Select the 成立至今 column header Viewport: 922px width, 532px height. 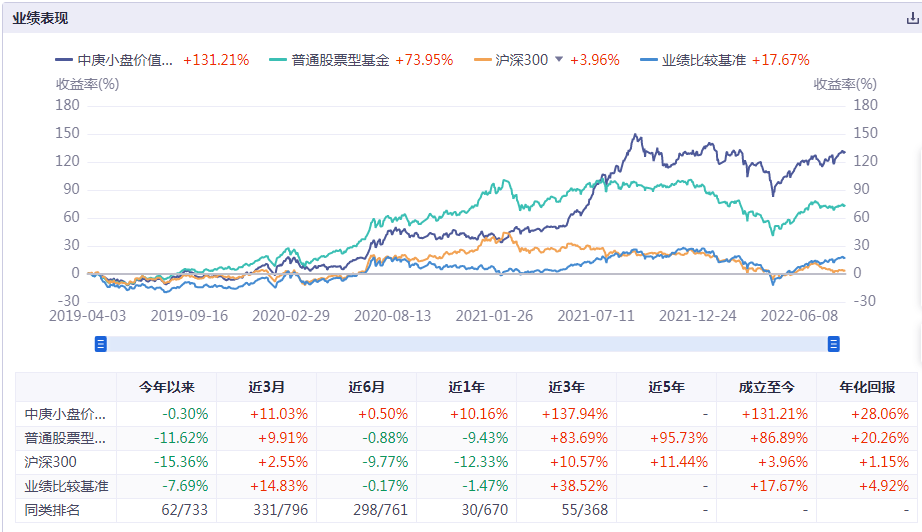coord(766,387)
